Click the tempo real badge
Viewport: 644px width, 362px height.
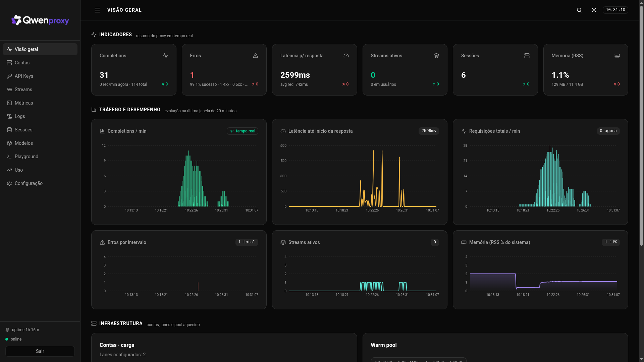click(243, 131)
